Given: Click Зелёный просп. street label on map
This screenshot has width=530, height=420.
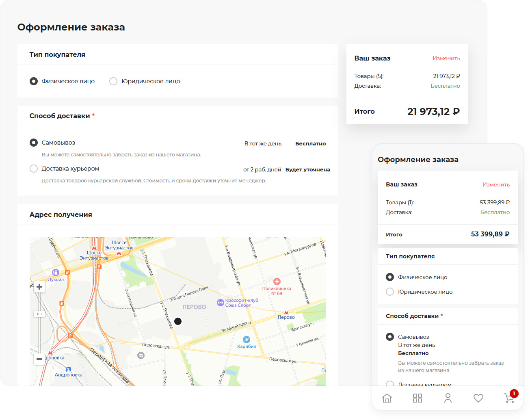Looking at the screenshot, I should point(237,327).
